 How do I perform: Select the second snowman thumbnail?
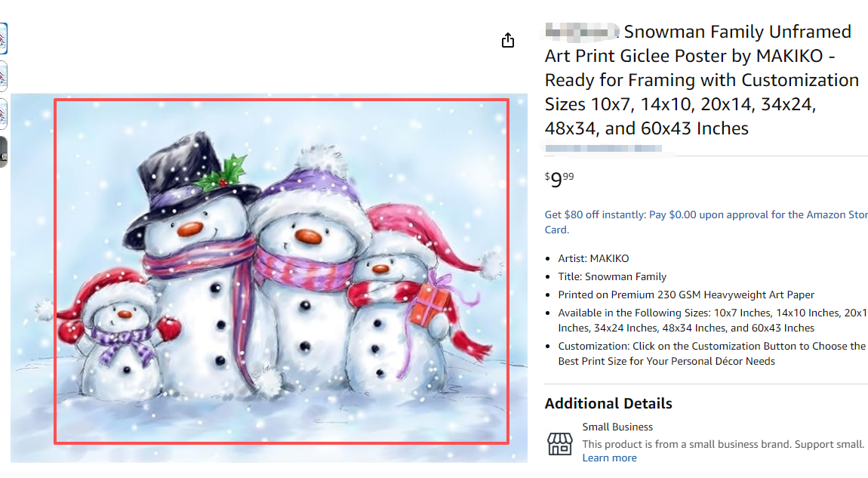pyautogui.click(x=3, y=76)
